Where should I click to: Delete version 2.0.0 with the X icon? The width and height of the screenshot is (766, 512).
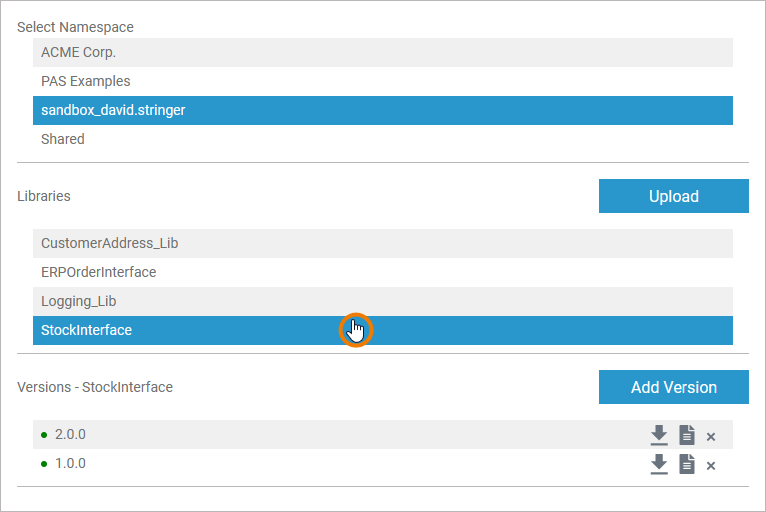pos(711,436)
